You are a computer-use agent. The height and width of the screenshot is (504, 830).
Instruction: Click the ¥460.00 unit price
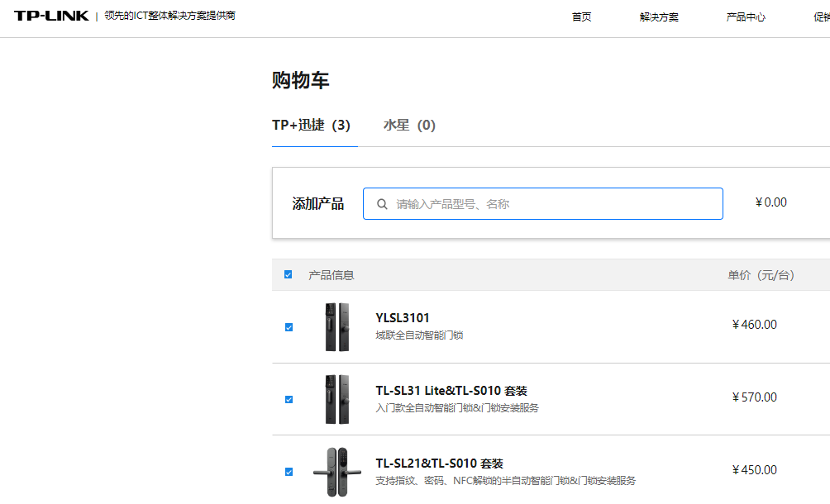754,325
